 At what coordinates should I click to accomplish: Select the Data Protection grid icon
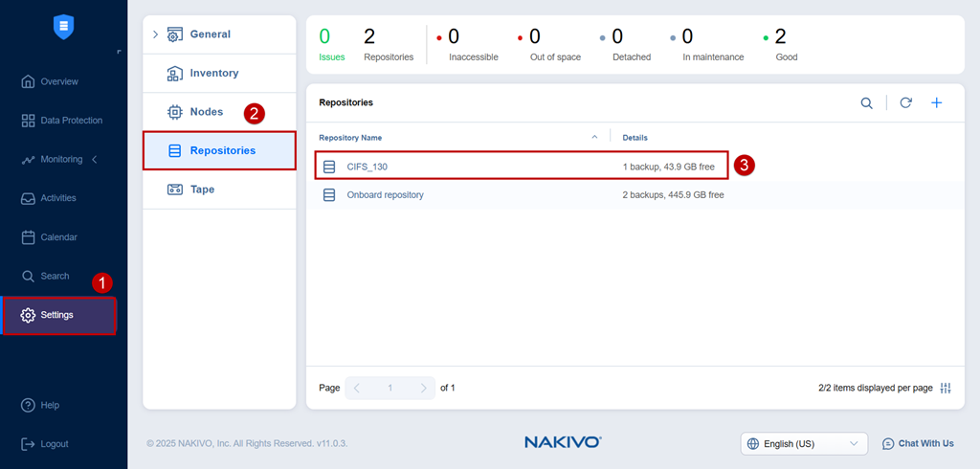[28, 121]
